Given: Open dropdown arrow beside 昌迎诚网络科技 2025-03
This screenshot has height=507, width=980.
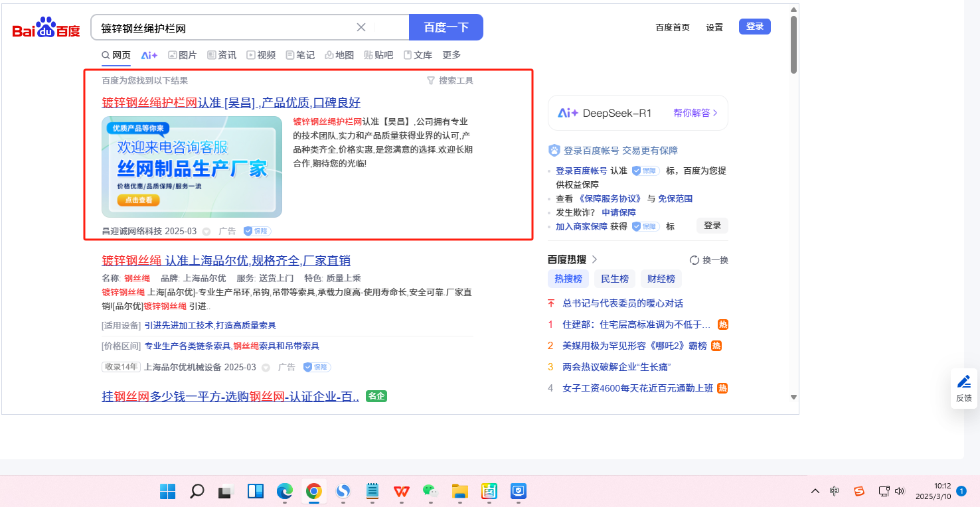Looking at the screenshot, I should [206, 232].
